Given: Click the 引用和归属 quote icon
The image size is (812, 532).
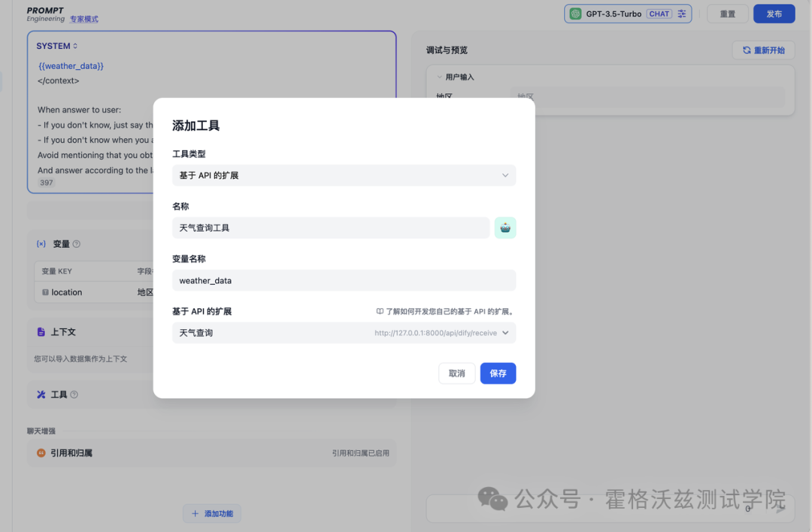Looking at the screenshot, I should tap(43, 453).
